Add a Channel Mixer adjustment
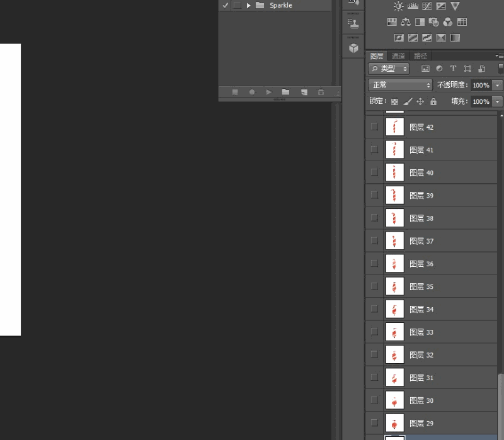Image resolution: width=504 pixels, height=440 pixels. click(448, 22)
